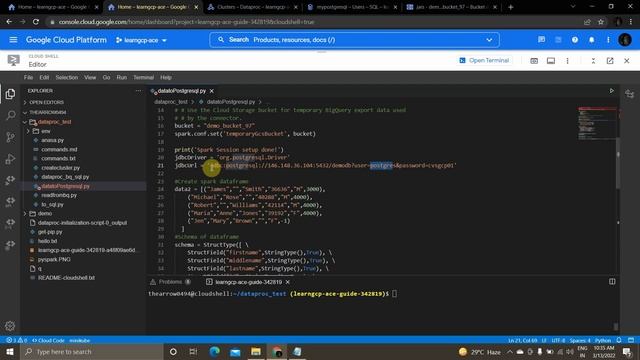Reload the browser page

[x=36, y=22]
